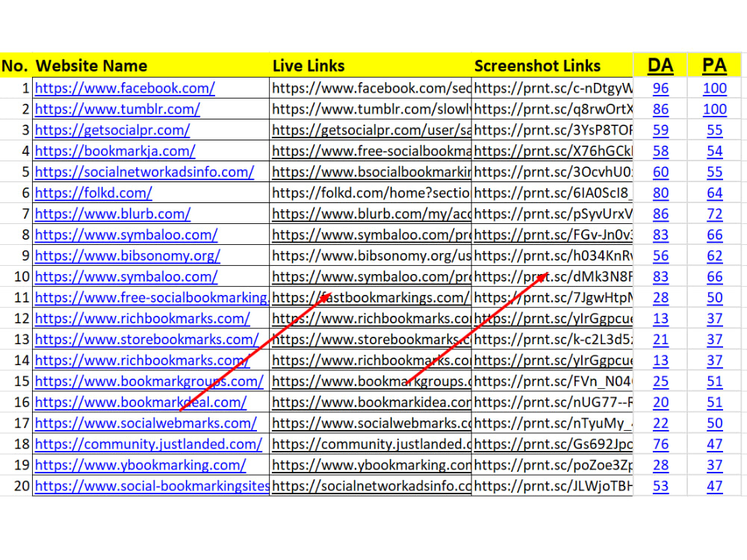
Task: Select the prnt.sc/c-nDtgyW screenshot link cell
Action: [x=553, y=88]
